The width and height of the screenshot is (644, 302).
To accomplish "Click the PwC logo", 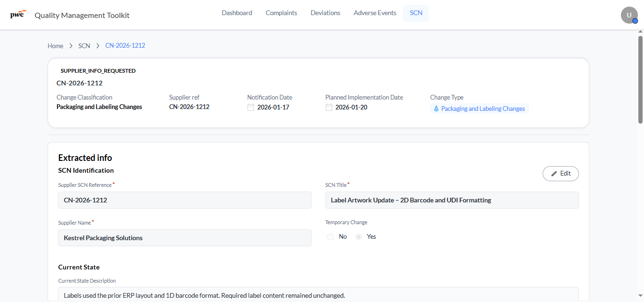I will pos(18,14).
